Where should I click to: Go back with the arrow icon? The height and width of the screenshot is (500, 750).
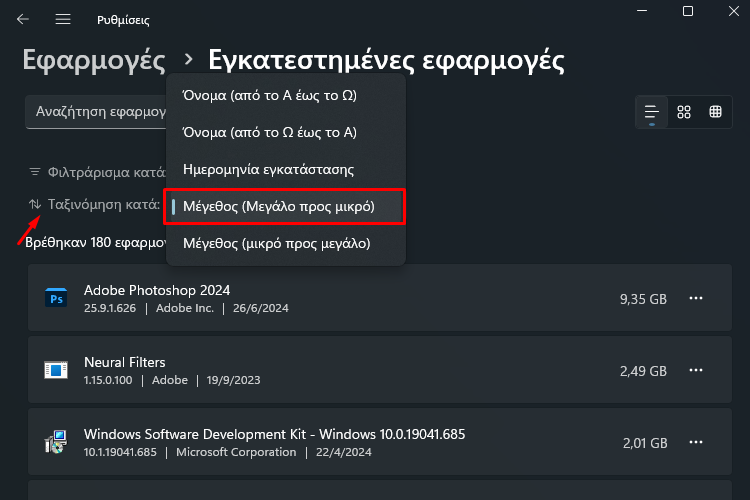[x=22, y=19]
